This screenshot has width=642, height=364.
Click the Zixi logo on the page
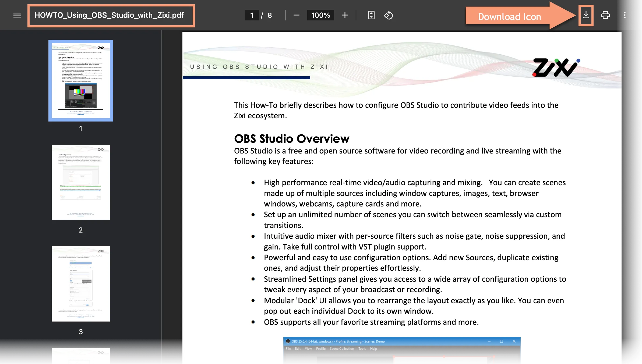[x=556, y=67]
